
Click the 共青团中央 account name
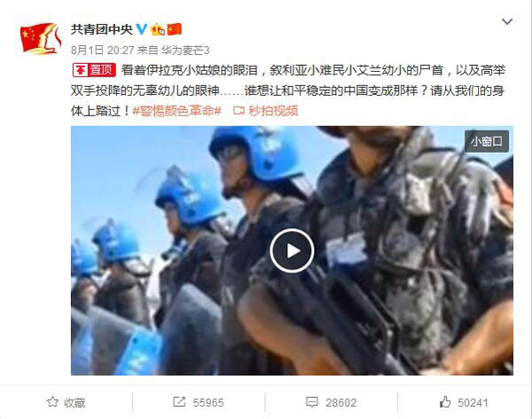pyautogui.click(x=101, y=29)
